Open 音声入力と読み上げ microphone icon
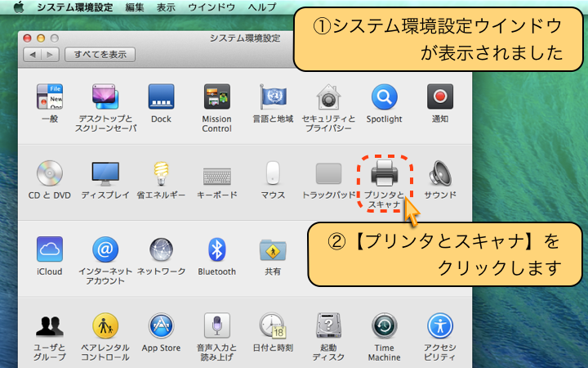Image resolution: width=588 pixels, height=368 pixels. click(216, 325)
